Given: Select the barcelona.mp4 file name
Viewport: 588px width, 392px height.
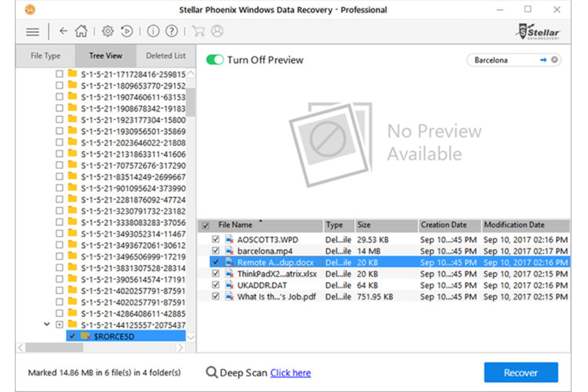Looking at the screenshot, I should point(265,251).
